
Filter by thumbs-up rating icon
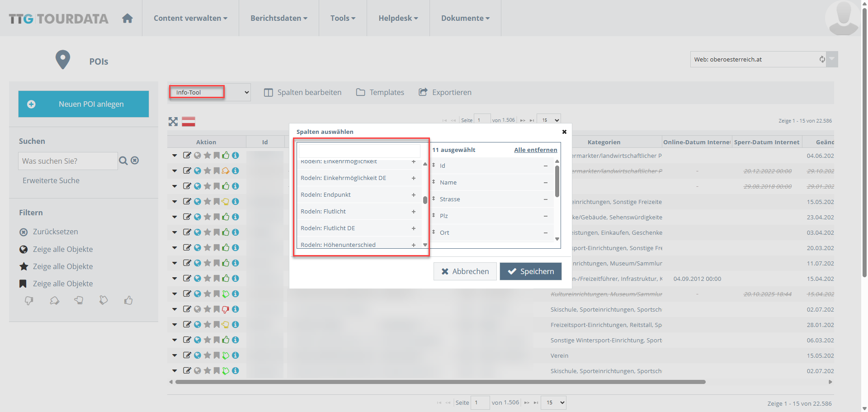tap(128, 301)
